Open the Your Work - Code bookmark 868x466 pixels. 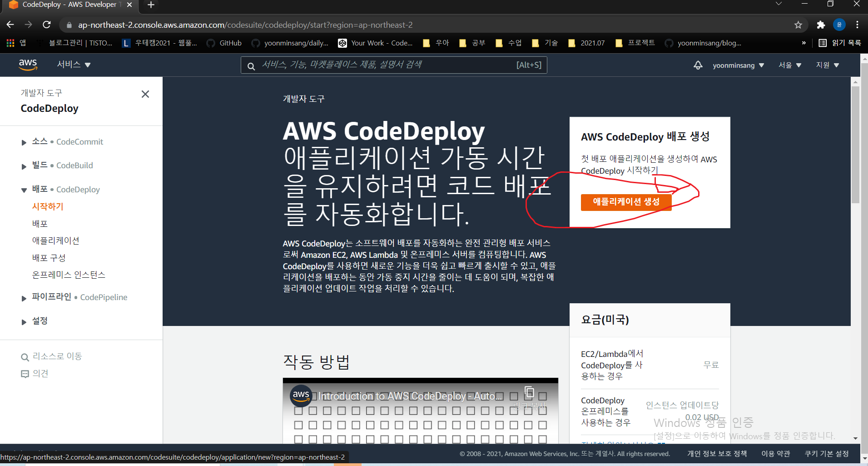[376, 43]
